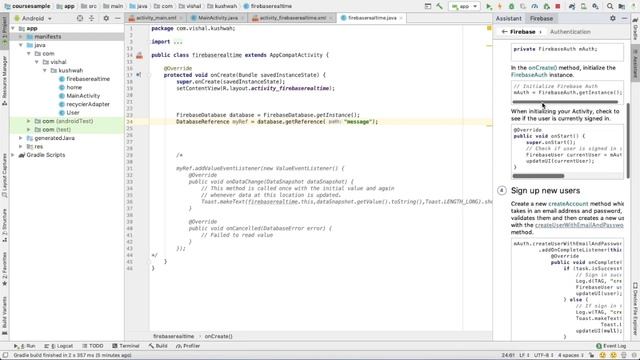Collapse the app module tree node
The image size is (640, 360).
coord(13,29)
